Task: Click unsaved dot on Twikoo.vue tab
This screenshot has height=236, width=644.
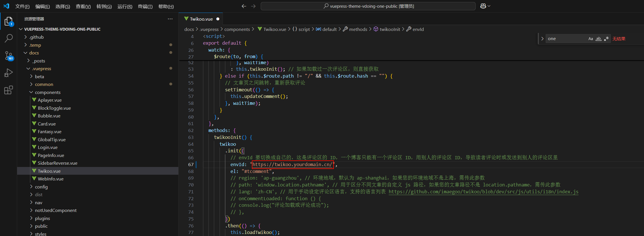Action: (x=218, y=19)
